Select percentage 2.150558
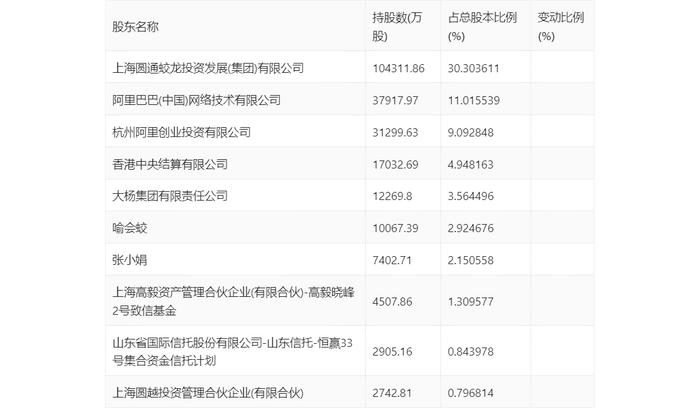Image resolution: width=700 pixels, height=408 pixels. 471,260
